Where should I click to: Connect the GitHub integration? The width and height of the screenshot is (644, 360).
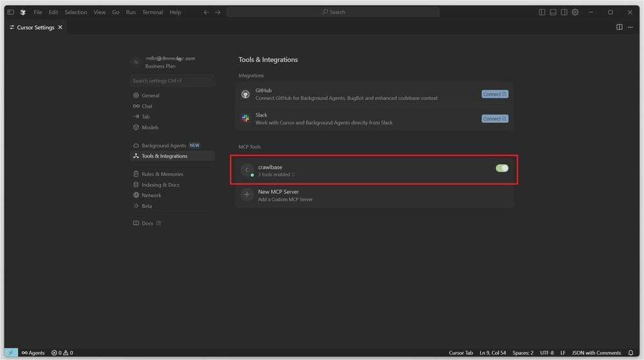[495, 94]
